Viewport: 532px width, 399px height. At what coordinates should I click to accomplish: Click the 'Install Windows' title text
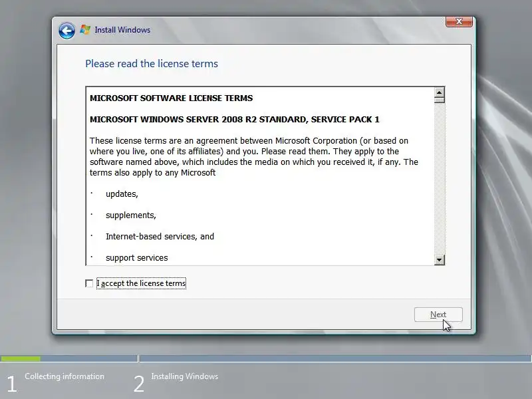[x=122, y=30]
